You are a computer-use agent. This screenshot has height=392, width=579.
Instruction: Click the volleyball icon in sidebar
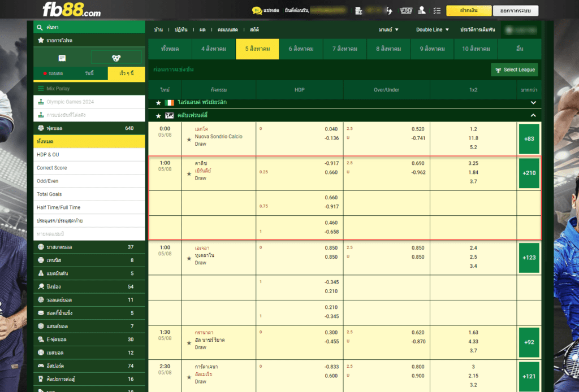(41, 299)
